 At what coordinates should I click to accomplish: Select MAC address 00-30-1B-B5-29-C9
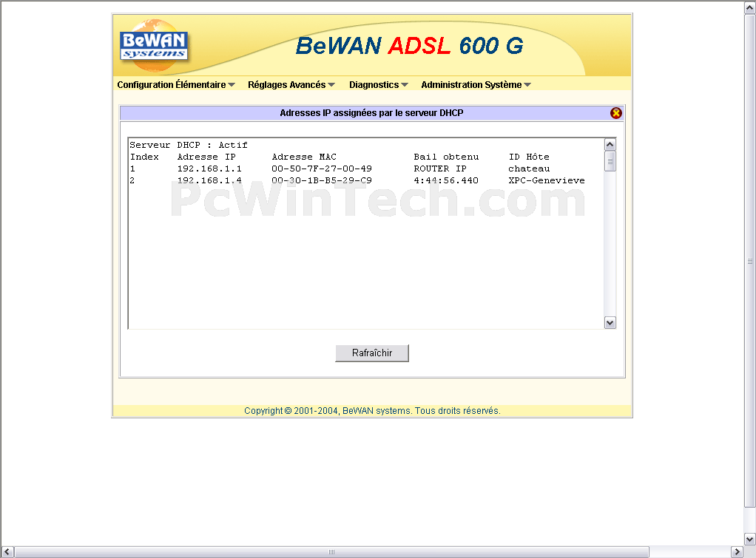pyautogui.click(x=322, y=180)
